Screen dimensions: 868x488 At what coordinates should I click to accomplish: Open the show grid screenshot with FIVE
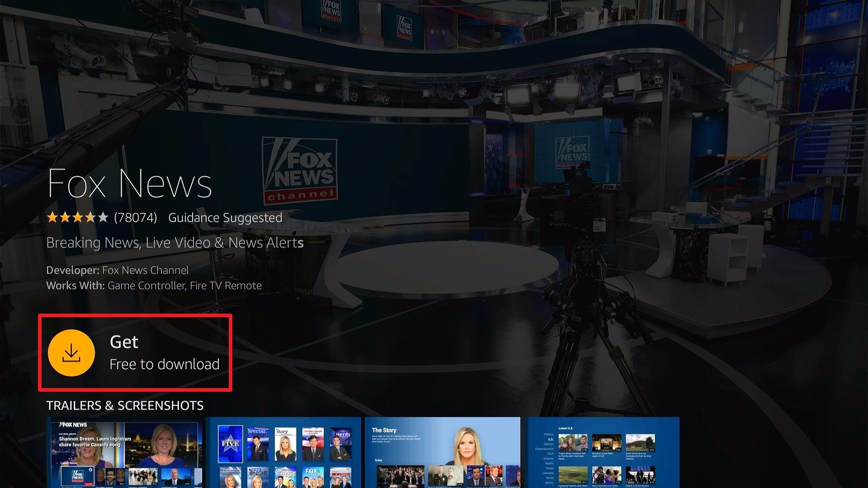[x=283, y=452]
